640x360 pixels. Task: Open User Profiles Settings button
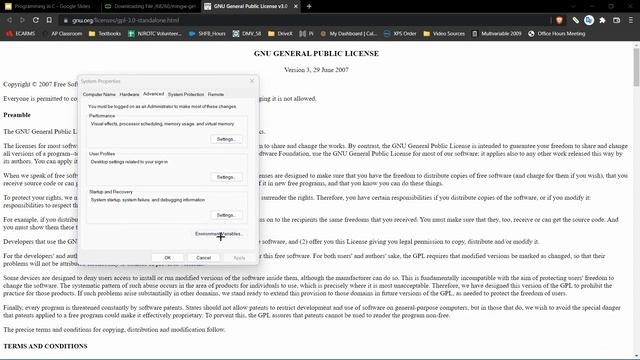227,177
